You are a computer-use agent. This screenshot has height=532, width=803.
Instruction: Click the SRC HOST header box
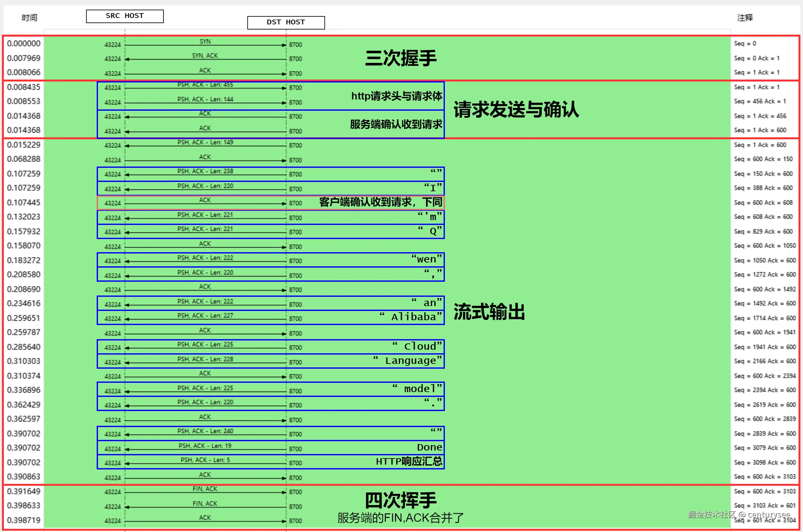coord(125,16)
